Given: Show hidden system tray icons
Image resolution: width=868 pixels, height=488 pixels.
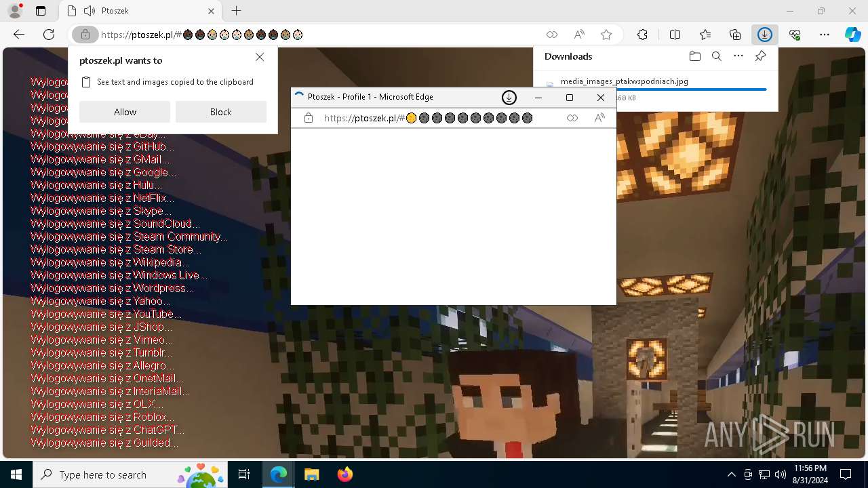Looking at the screenshot, I should click(x=731, y=474).
